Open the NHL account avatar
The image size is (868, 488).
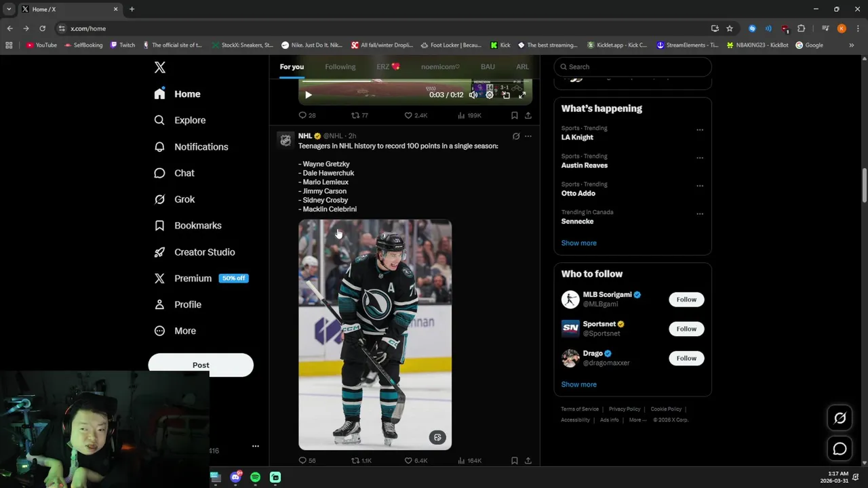tap(285, 140)
